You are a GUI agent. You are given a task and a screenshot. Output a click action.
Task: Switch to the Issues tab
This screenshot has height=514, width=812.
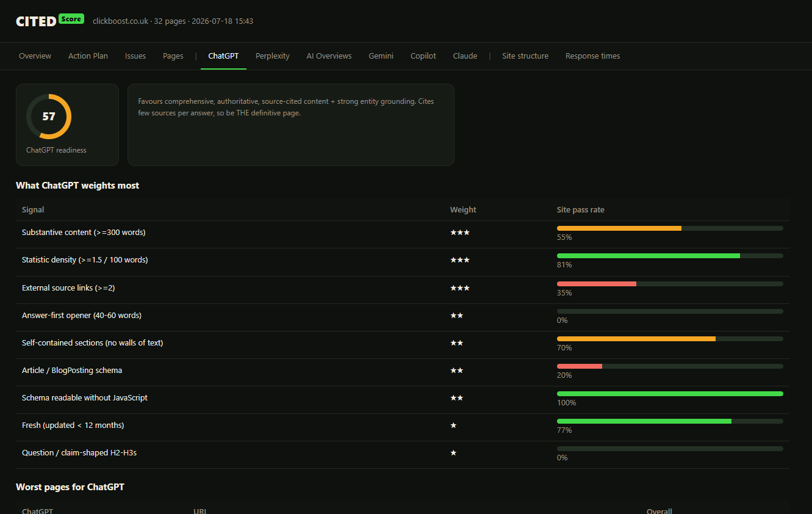click(135, 56)
